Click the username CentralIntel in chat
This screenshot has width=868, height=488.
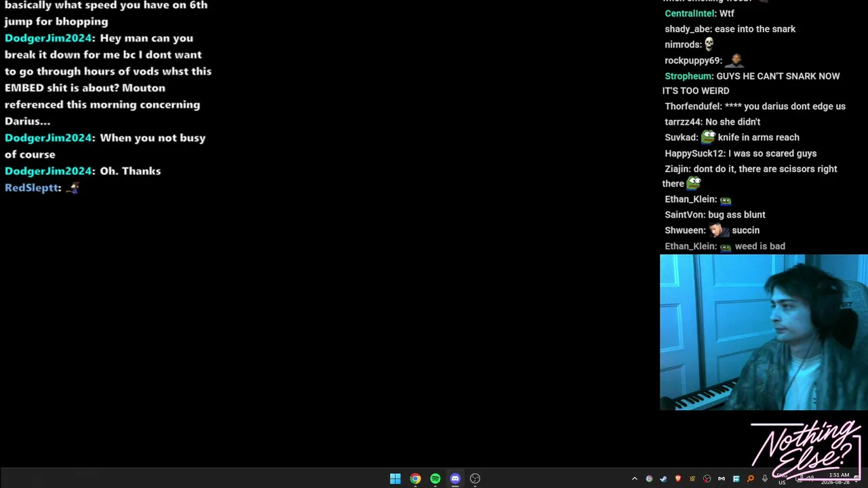tap(689, 14)
